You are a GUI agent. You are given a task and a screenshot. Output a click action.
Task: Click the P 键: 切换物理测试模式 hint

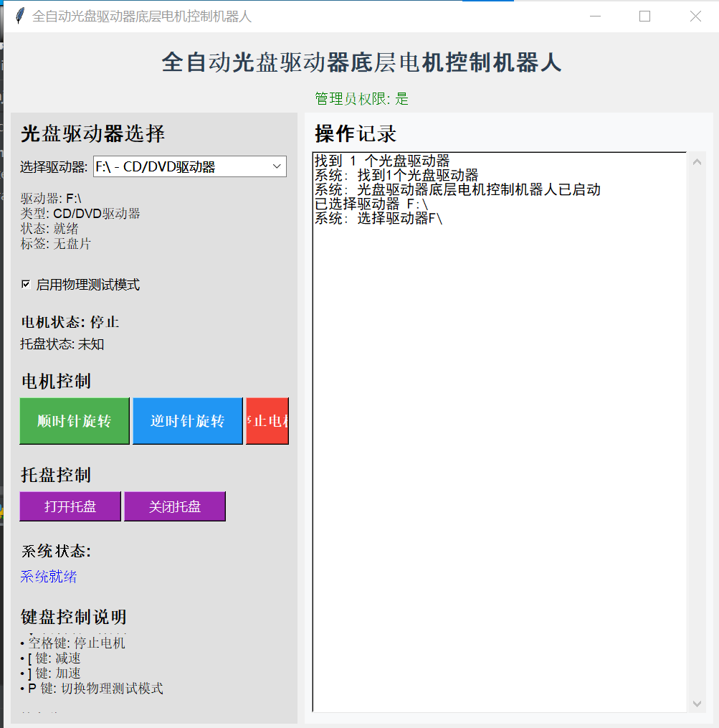click(x=92, y=688)
